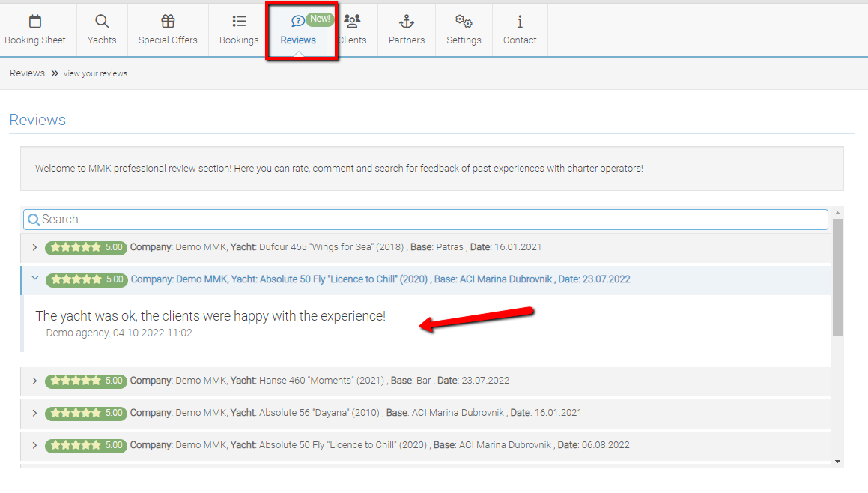The image size is (868, 493).
Task: Click the rating badge of the 06.08.2022 Absolute 50 Fly review
Action: click(86, 445)
